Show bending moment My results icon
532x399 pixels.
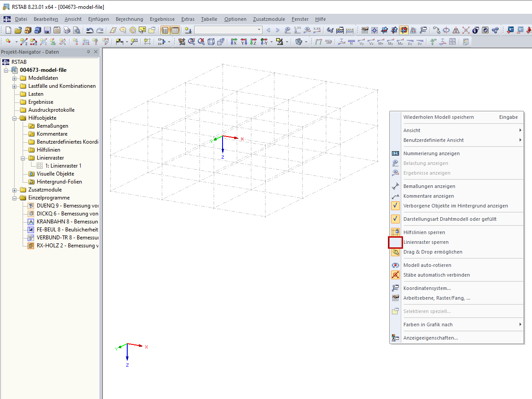391,42
